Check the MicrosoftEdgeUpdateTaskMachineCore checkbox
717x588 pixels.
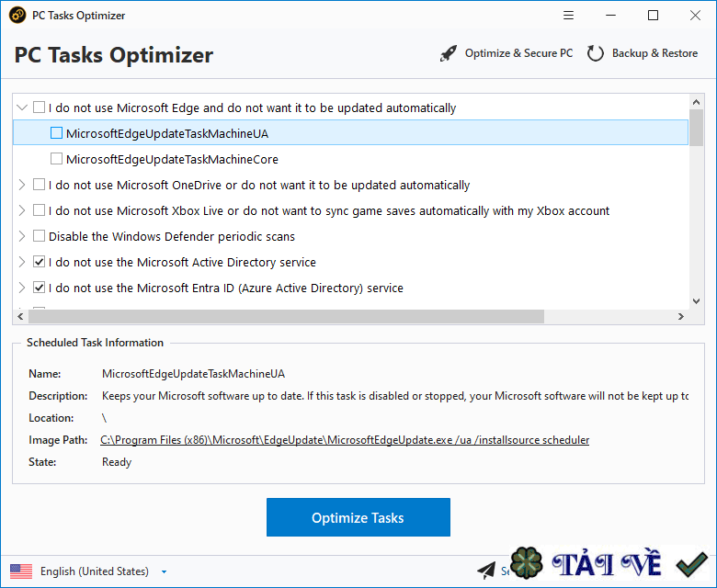point(57,159)
